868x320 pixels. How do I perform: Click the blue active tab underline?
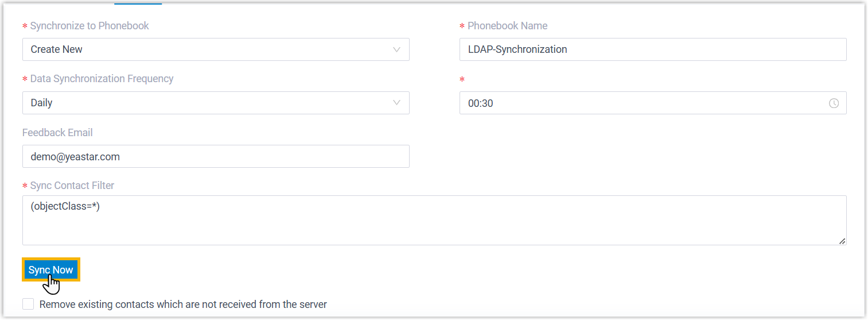tap(138, 3)
